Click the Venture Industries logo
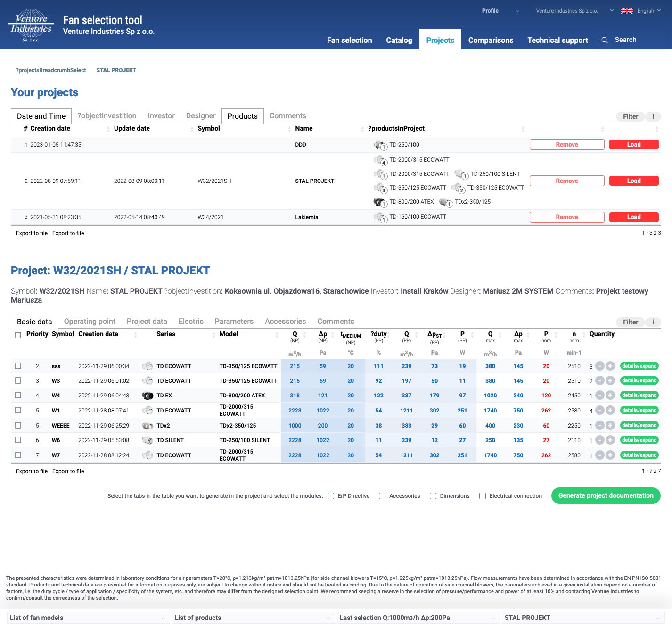The image size is (672, 627). (x=31, y=25)
